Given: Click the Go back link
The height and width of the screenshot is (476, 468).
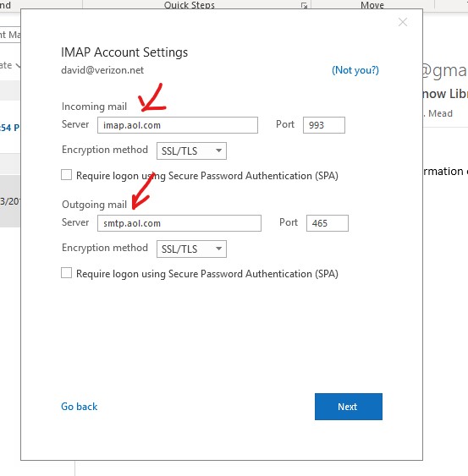Looking at the screenshot, I should [79, 407].
